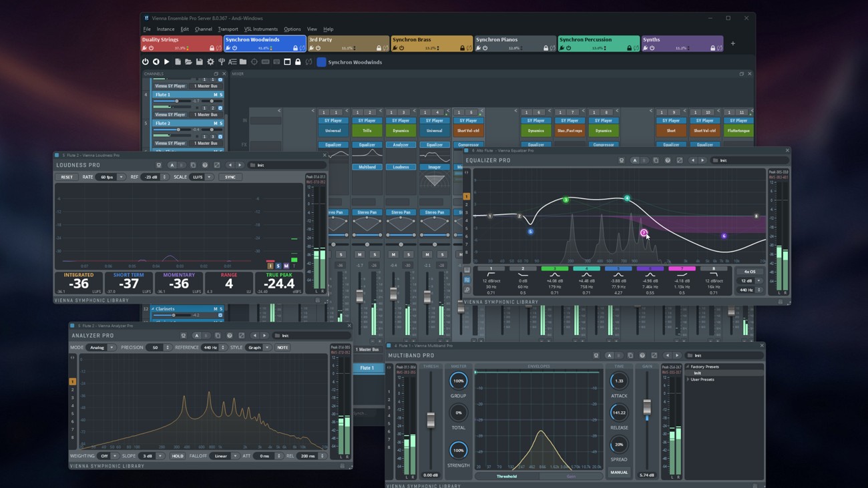Click the RESET button in Loudness Pro
Image resolution: width=868 pixels, height=488 pixels.
(67, 177)
